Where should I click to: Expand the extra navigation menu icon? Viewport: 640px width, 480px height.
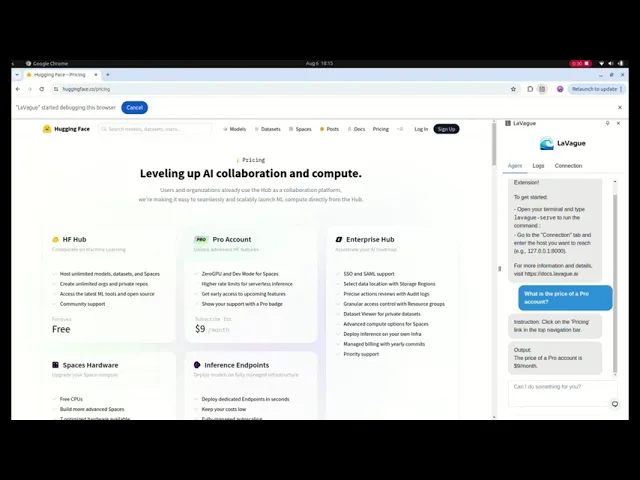[400, 129]
